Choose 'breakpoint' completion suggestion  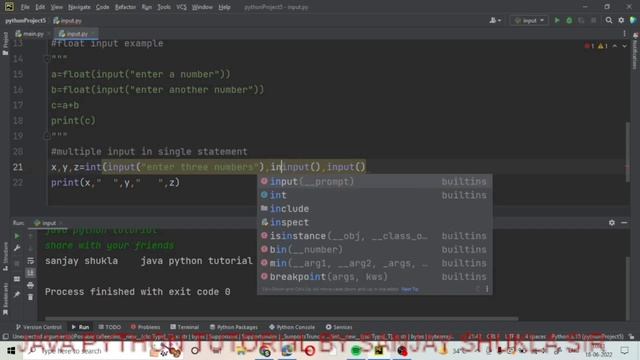point(374,277)
